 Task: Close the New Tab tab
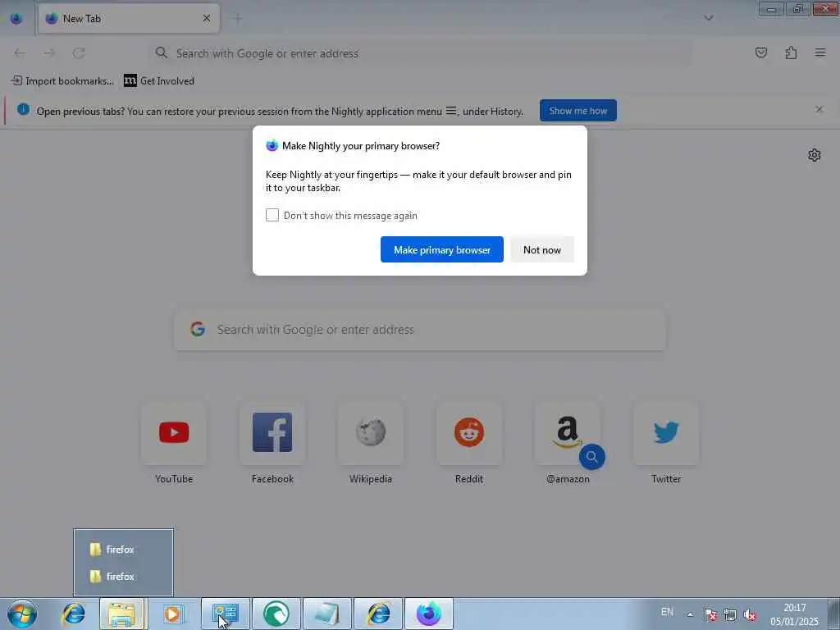pyautogui.click(x=206, y=19)
